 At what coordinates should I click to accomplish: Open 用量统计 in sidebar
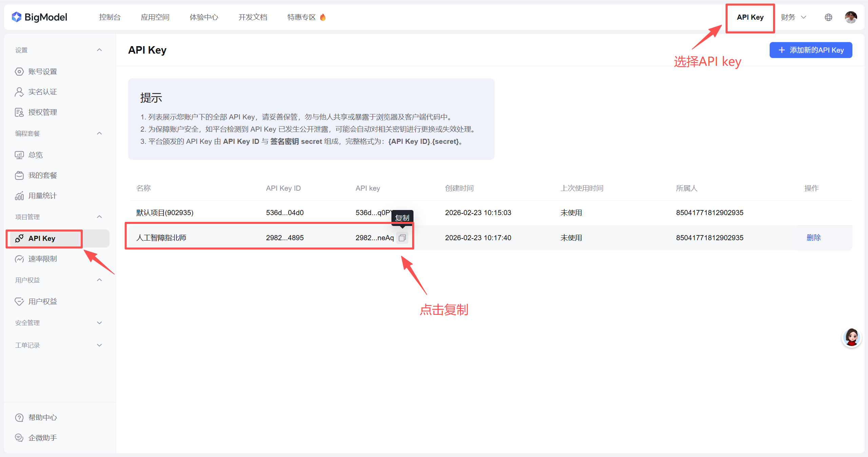coord(42,196)
